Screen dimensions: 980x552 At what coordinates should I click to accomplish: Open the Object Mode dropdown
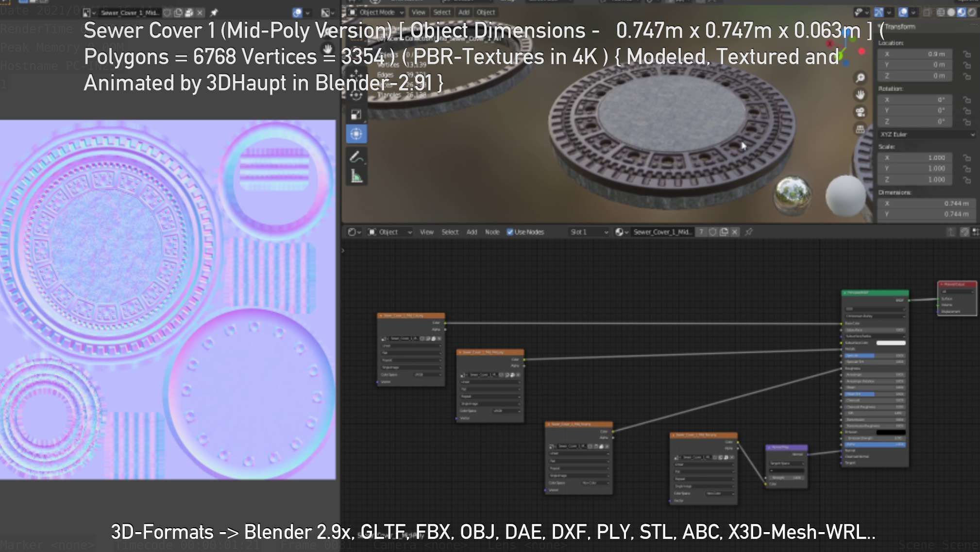tap(377, 13)
